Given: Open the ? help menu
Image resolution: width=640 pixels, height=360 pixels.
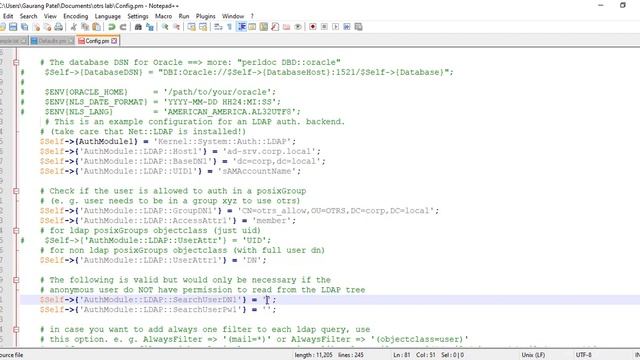Looking at the screenshot, I should tap(252, 16).
